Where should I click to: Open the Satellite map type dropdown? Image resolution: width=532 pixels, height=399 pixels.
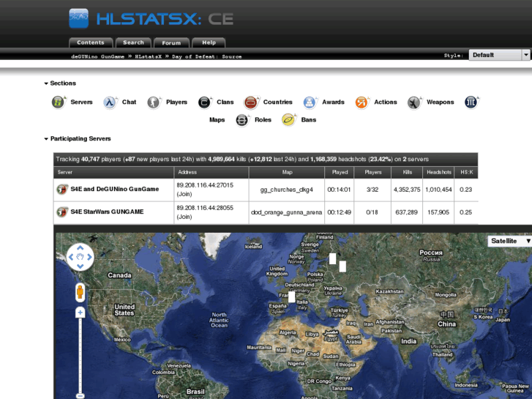[509, 241]
